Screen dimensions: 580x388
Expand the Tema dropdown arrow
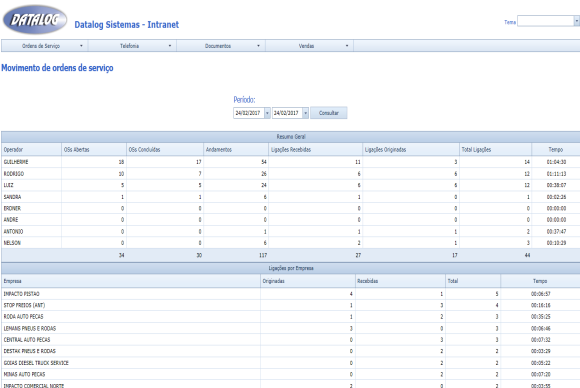tap(577, 21)
